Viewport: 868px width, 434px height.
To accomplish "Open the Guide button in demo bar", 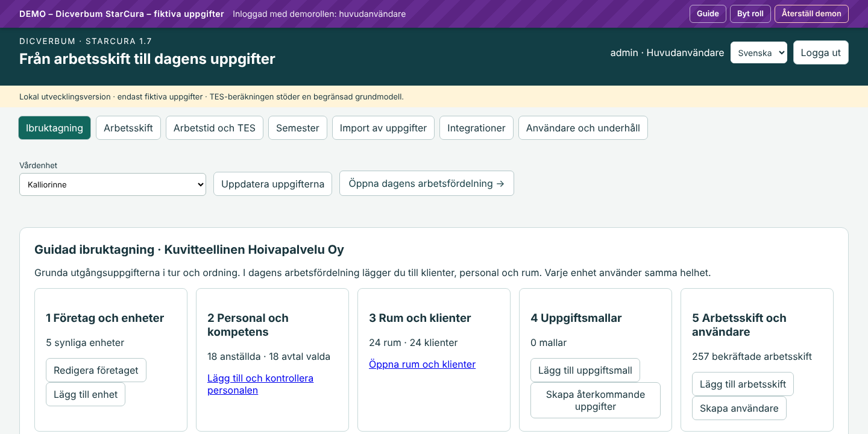I will tap(708, 14).
